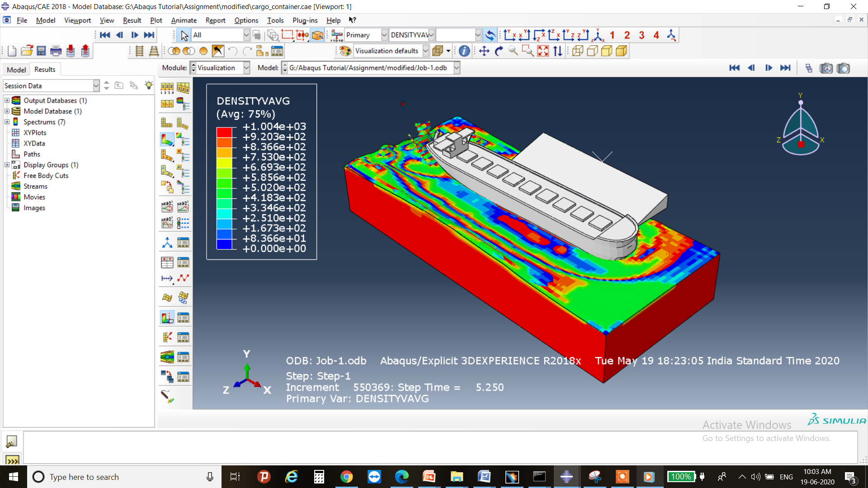868x488 pixels.
Task: Click the message area text field
Action: point(440,446)
